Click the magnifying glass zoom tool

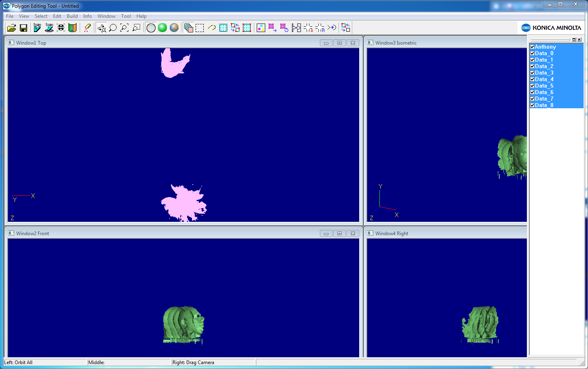pyautogui.click(x=113, y=28)
